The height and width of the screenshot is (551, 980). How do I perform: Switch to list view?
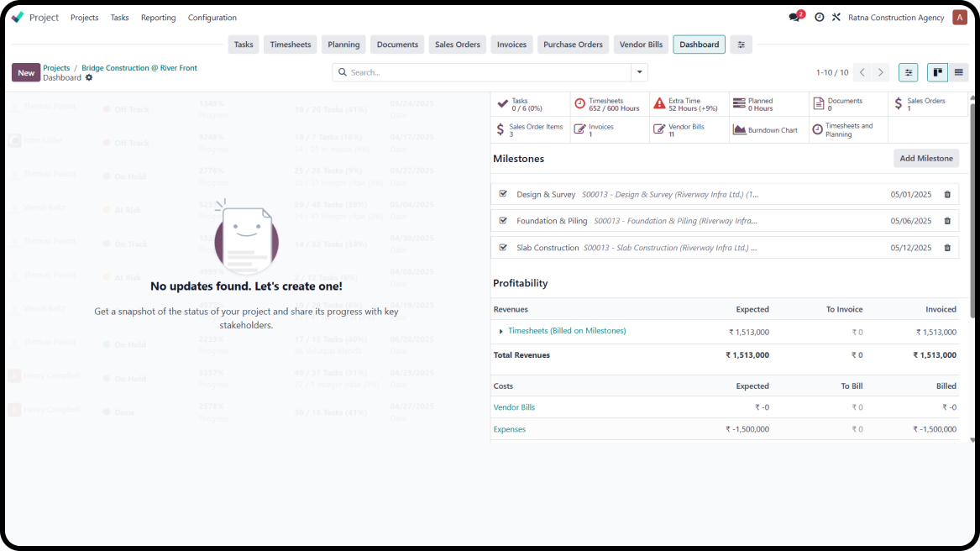tap(958, 73)
